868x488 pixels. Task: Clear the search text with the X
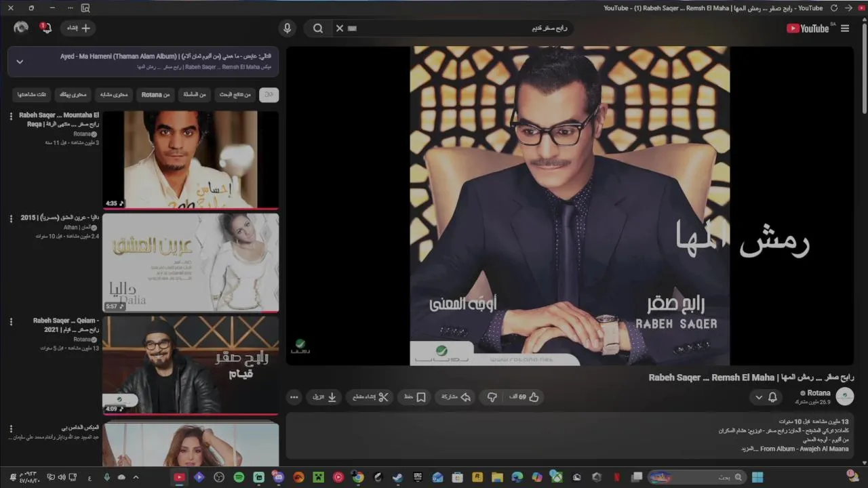pos(340,28)
